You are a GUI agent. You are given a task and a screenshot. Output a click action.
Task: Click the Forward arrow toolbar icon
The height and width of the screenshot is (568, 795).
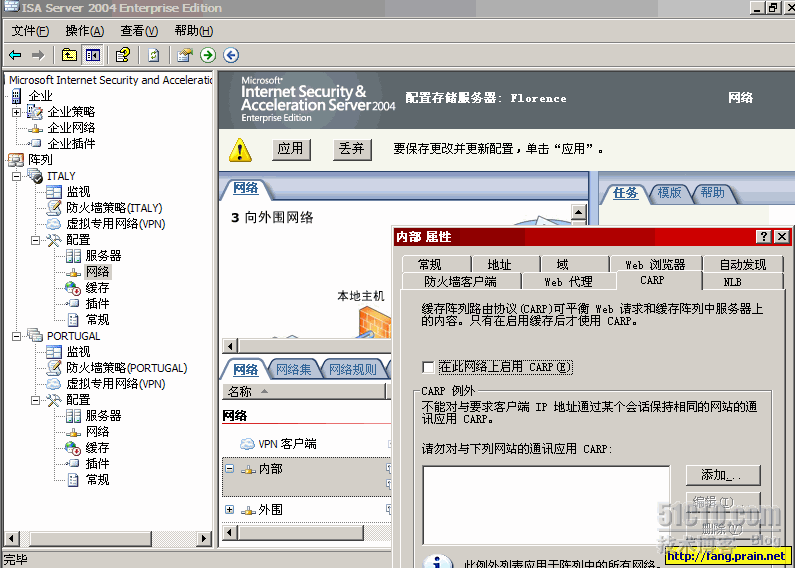(38, 55)
